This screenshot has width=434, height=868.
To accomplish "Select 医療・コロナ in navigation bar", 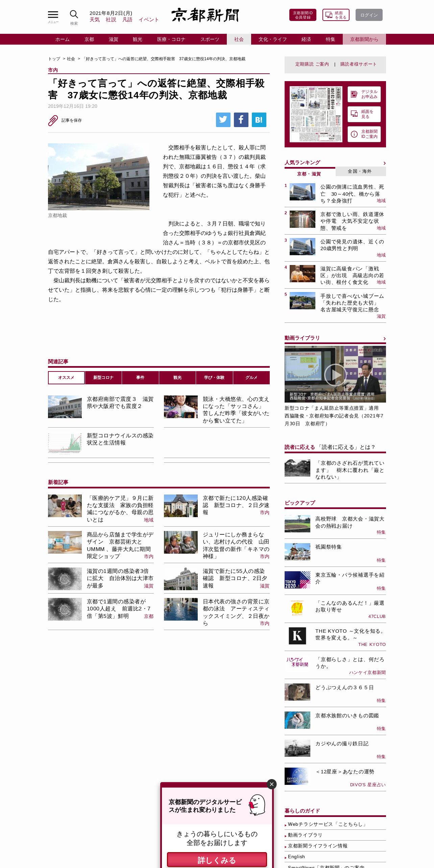I will pos(171,39).
